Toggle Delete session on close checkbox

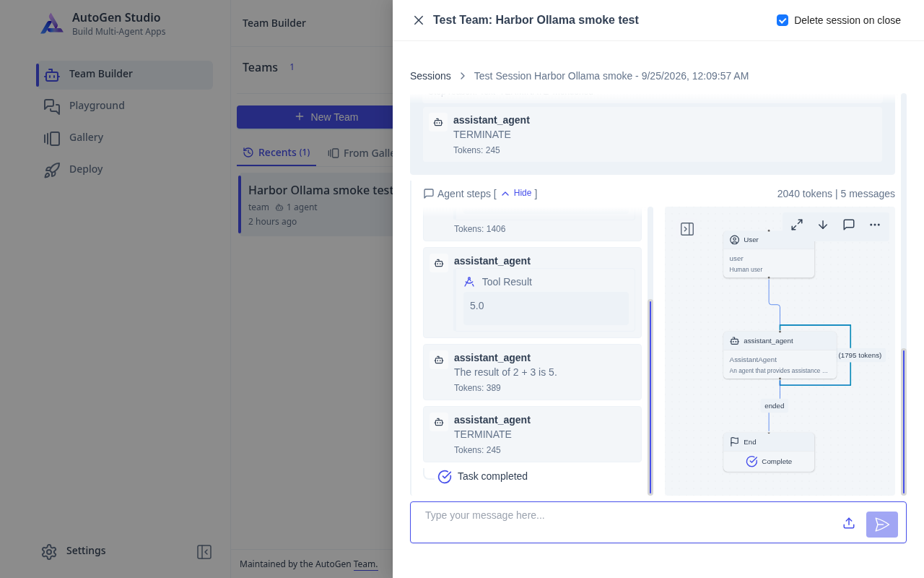tap(783, 20)
